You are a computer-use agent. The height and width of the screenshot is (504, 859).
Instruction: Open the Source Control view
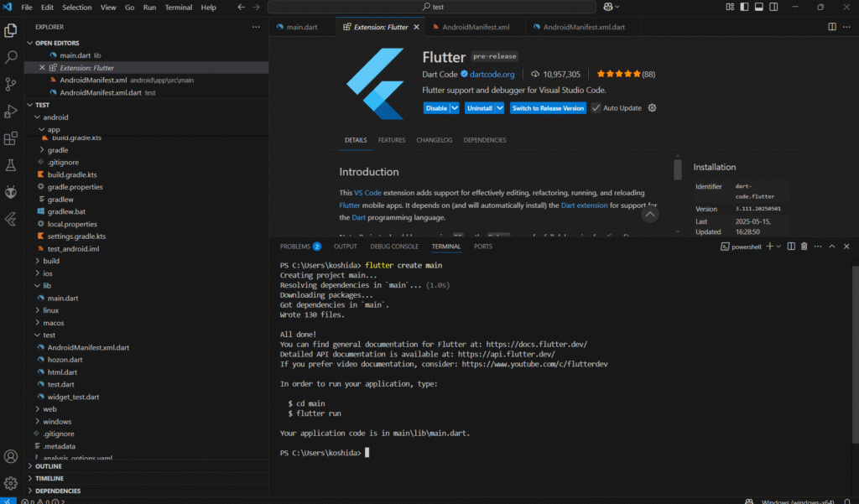tap(10, 84)
